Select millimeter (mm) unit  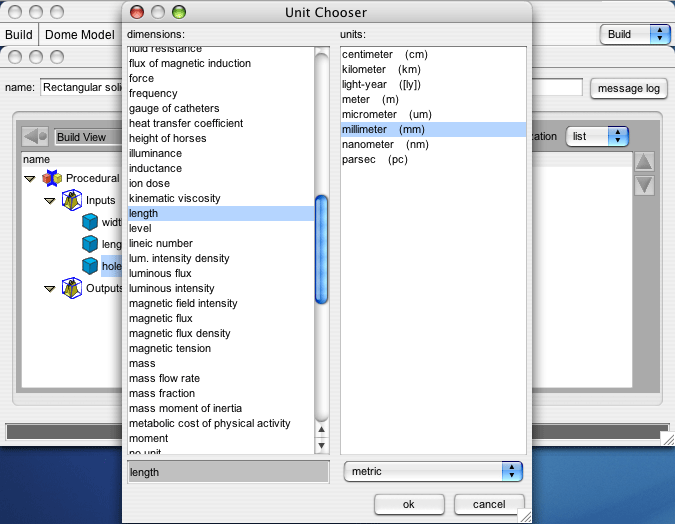tap(433, 130)
